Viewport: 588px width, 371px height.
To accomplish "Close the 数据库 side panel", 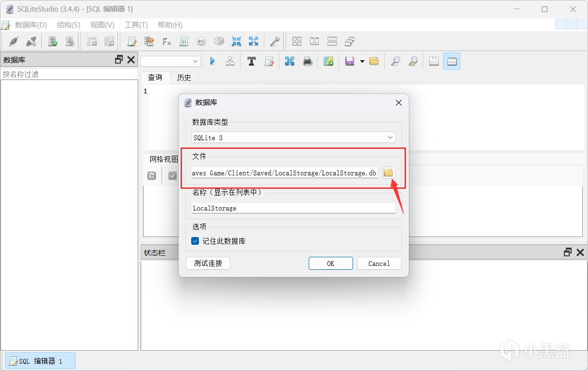I will click(131, 59).
